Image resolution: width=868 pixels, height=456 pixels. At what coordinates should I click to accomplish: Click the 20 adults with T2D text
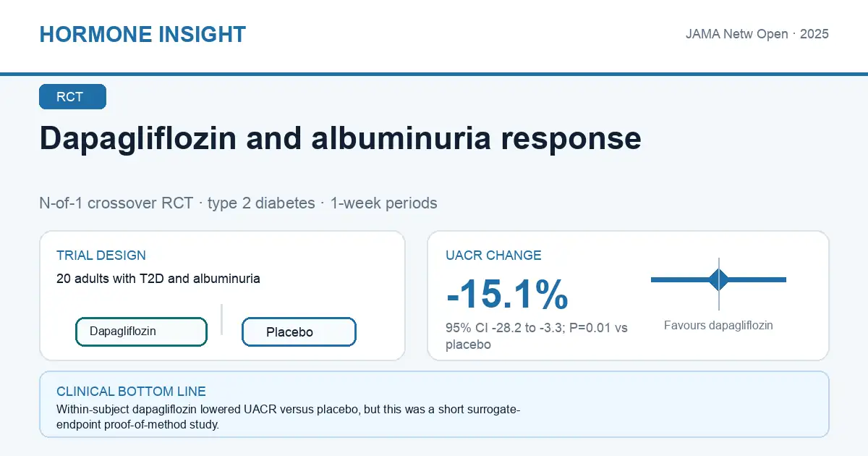tap(158, 278)
